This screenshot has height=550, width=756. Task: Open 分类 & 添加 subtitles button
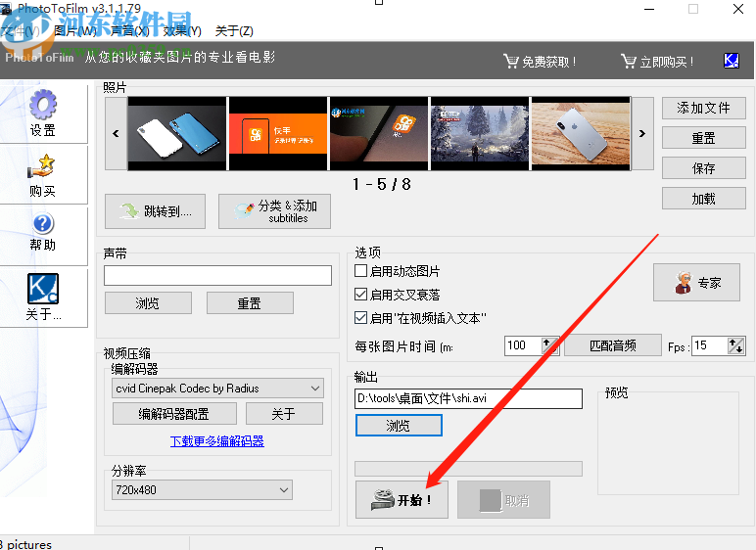(274, 211)
